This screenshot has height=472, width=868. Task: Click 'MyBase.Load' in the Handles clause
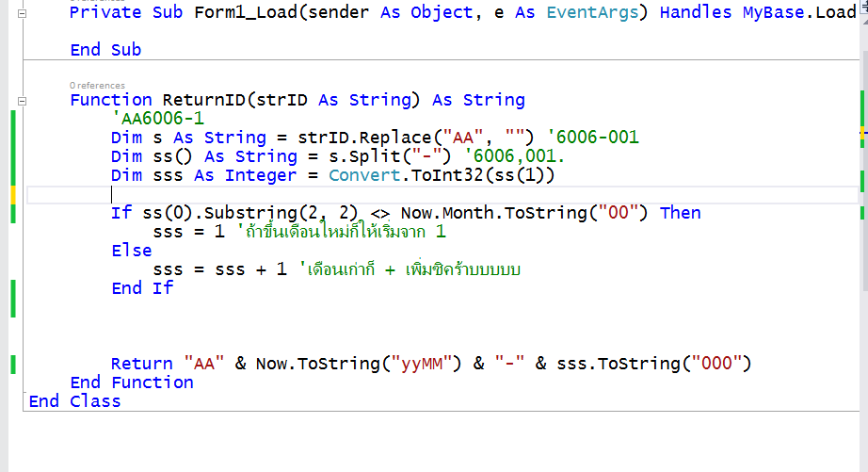pos(799,12)
